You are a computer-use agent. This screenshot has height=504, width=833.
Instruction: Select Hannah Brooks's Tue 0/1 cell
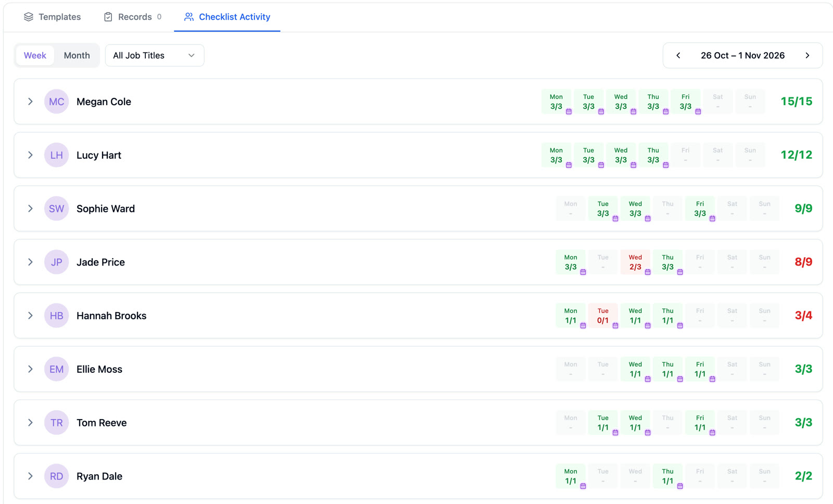603,316
